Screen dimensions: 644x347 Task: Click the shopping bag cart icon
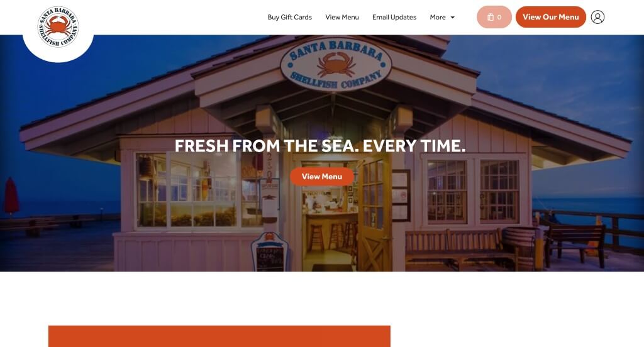(491, 17)
